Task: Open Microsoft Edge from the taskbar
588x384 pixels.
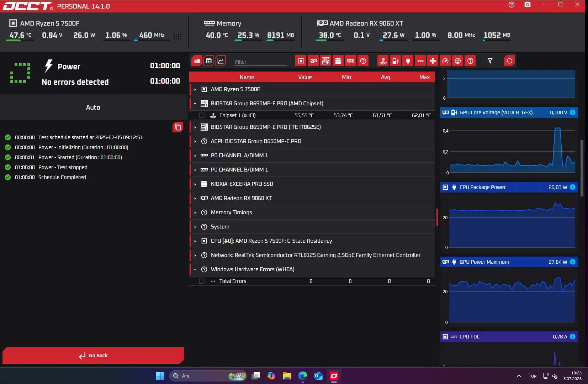Action: click(x=303, y=376)
